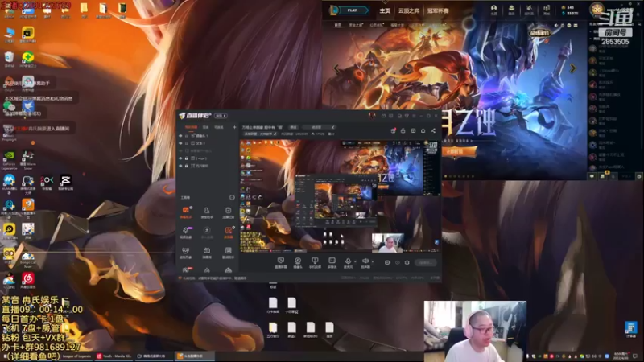Viewport: 644px width, 362px height.
Task: Open the chat bubble icon at friends panel bottom
Action: (592, 176)
